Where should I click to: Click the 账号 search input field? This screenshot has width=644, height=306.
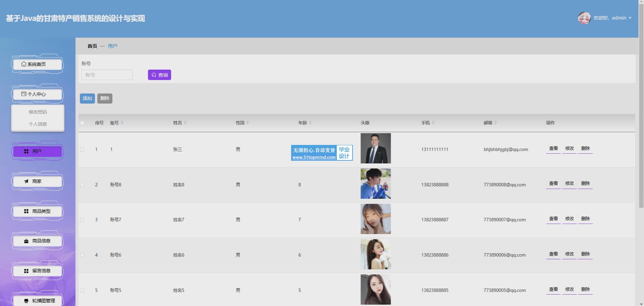point(107,75)
